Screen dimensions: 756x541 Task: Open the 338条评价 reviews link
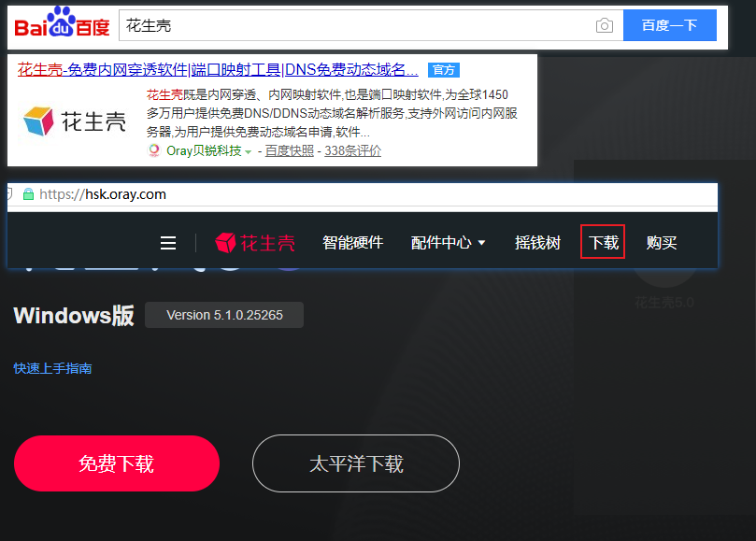tap(352, 151)
